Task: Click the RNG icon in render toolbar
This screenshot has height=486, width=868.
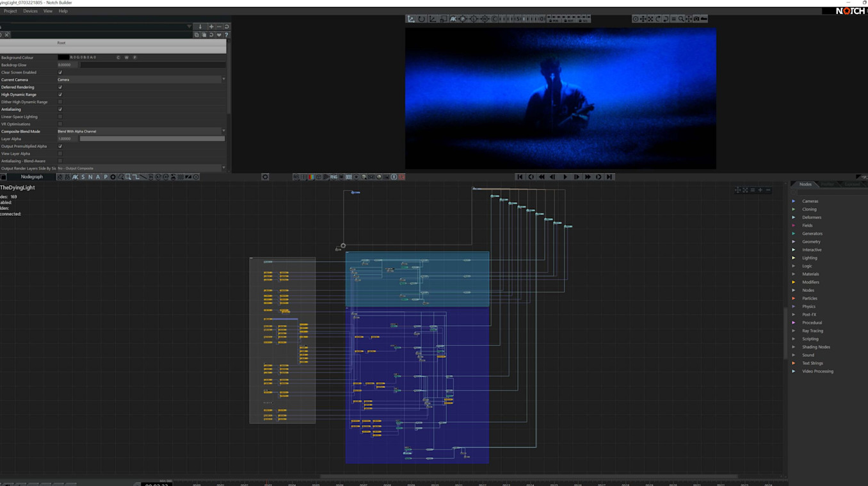Action: tap(334, 177)
